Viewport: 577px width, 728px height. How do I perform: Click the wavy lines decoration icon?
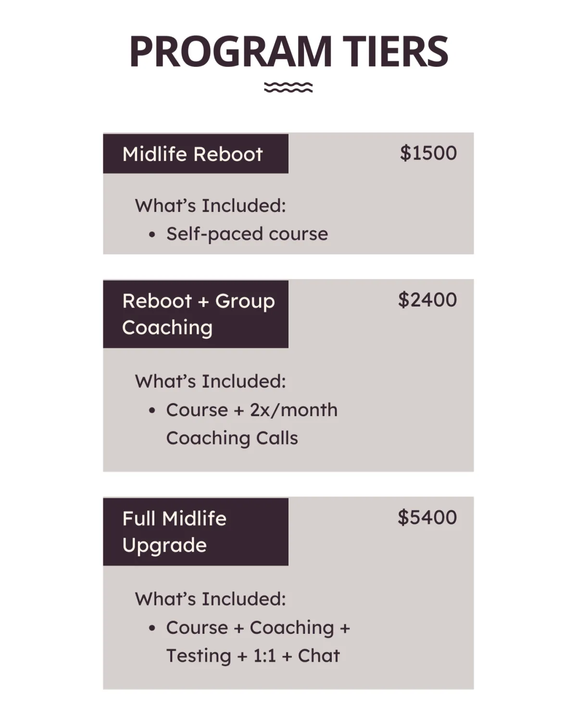point(288,87)
